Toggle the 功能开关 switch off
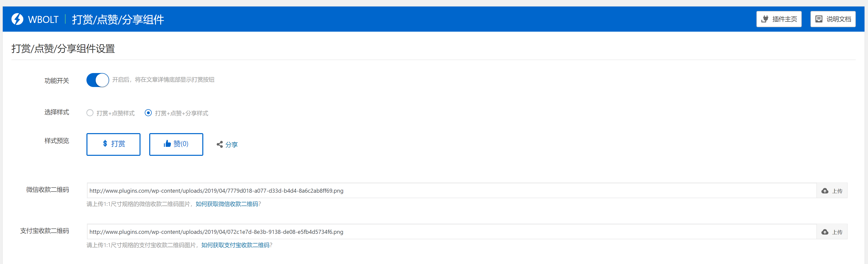The width and height of the screenshot is (868, 264). tap(98, 80)
